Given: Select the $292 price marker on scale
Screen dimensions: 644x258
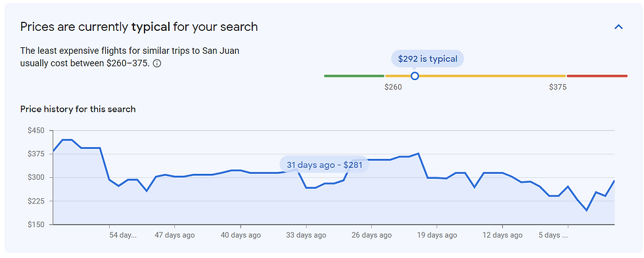Looking at the screenshot, I should click(415, 76).
